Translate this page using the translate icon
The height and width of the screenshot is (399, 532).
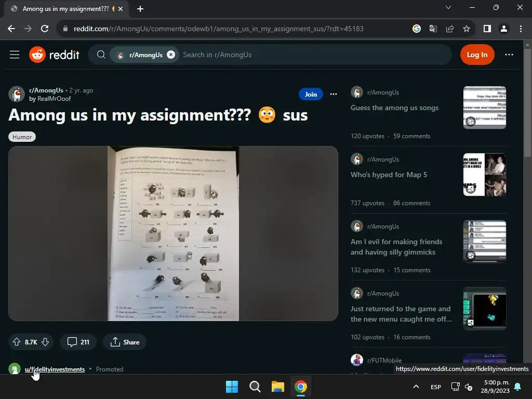433,29
